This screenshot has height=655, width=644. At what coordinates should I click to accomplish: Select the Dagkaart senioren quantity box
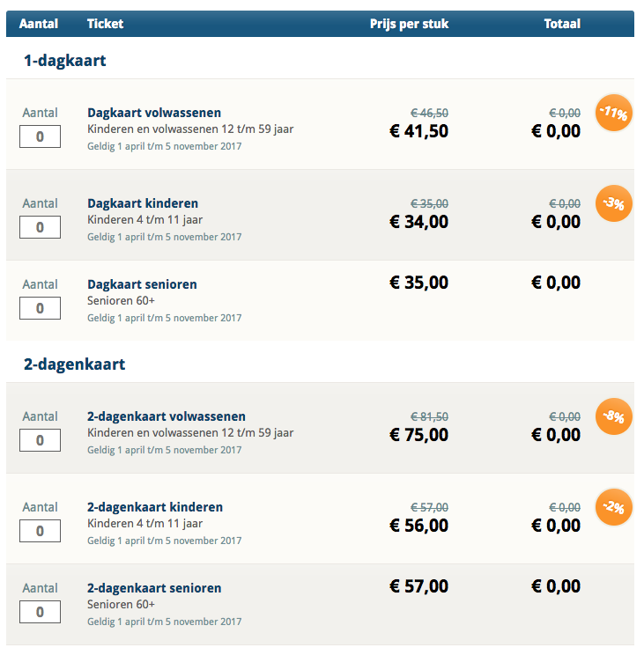coord(40,308)
